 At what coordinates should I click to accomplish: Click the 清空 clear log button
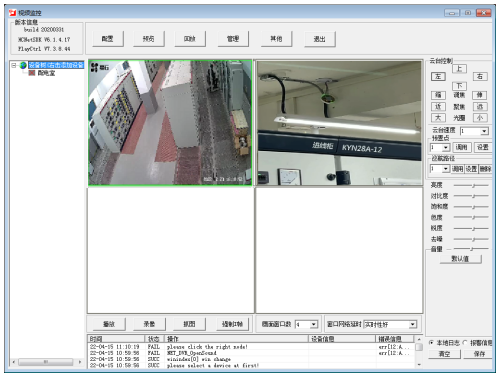tap(444, 354)
